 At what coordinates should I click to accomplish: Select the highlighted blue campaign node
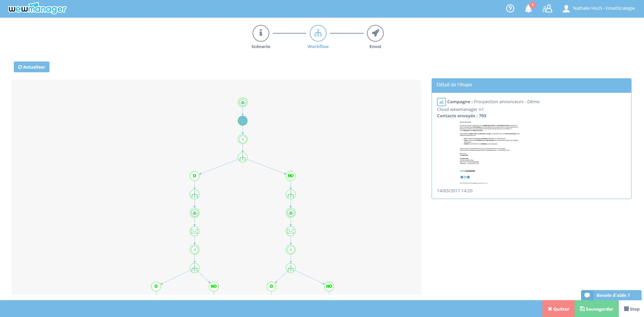(243, 121)
